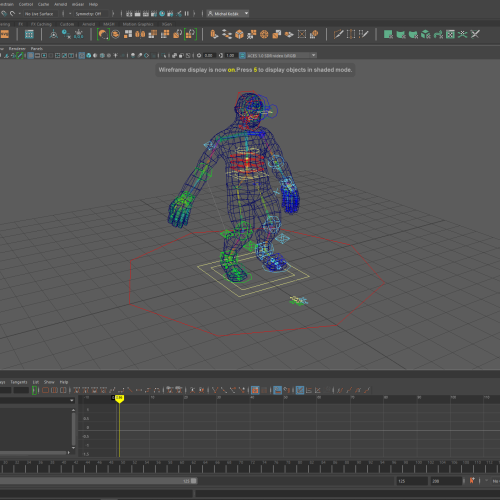This screenshot has width=500, height=500.
Task: Switch to the Custom shelf tab
Action: (x=67, y=24)
